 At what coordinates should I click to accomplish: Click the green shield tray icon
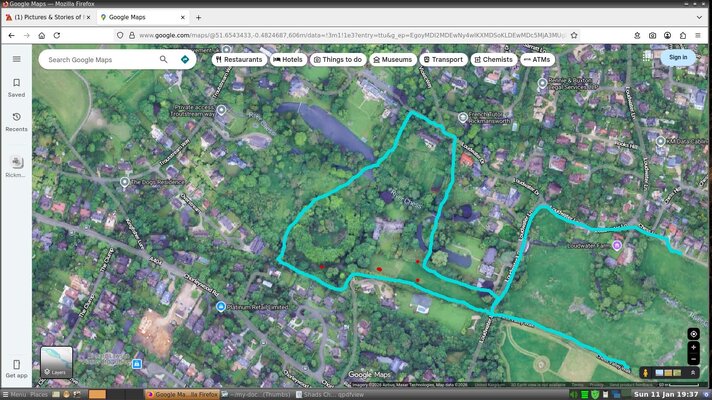pos(595,395)
